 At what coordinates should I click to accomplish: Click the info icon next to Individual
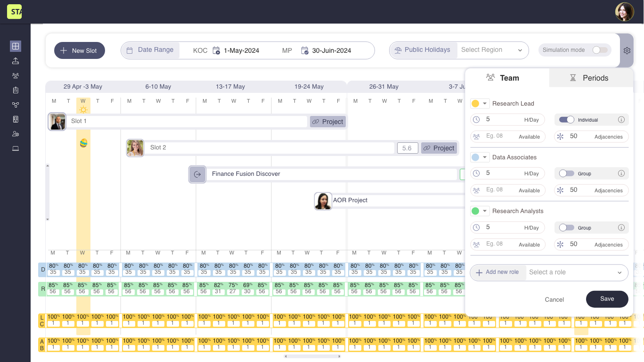pos(621,120)
